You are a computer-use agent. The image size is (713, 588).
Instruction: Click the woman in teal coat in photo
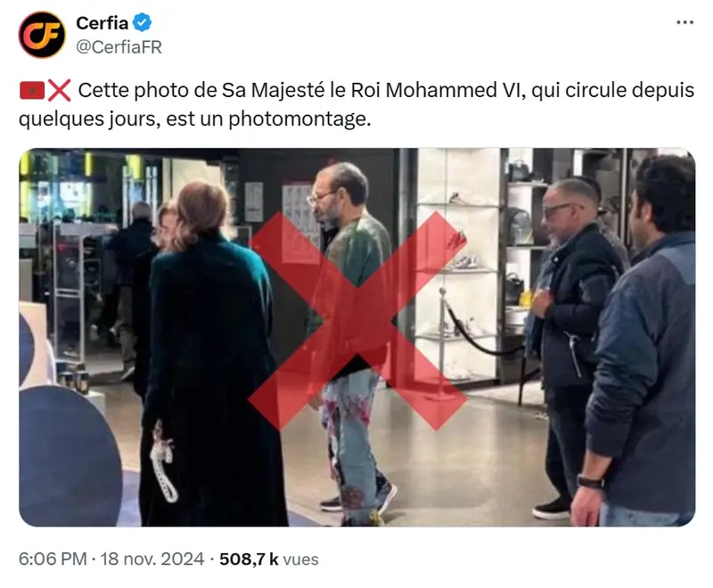point(209,355)
